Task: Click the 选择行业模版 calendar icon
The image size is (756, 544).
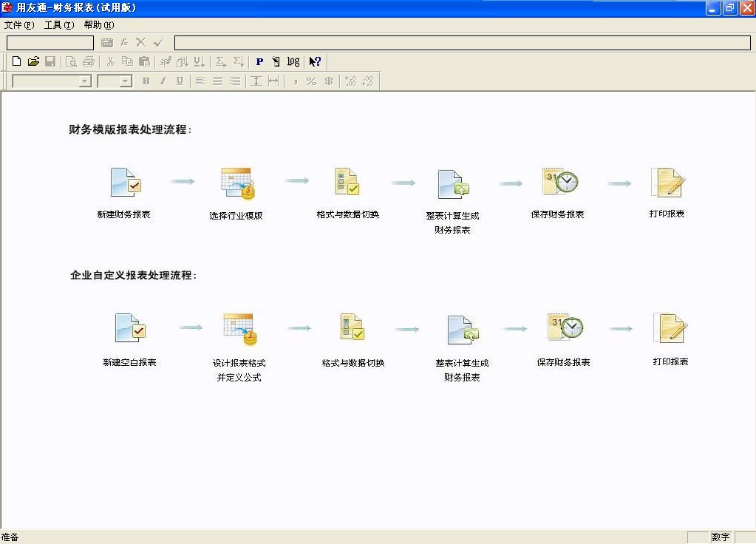Action: point(237,183)
